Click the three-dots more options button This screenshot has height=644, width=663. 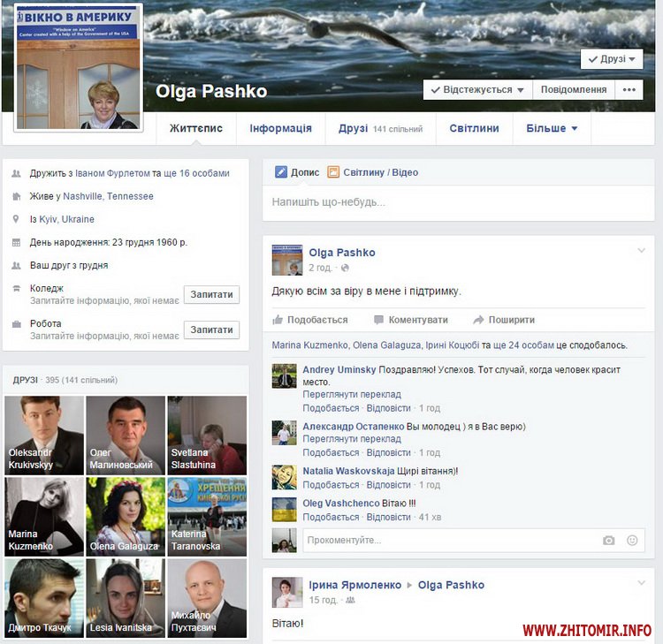click(x=629, y=89)
